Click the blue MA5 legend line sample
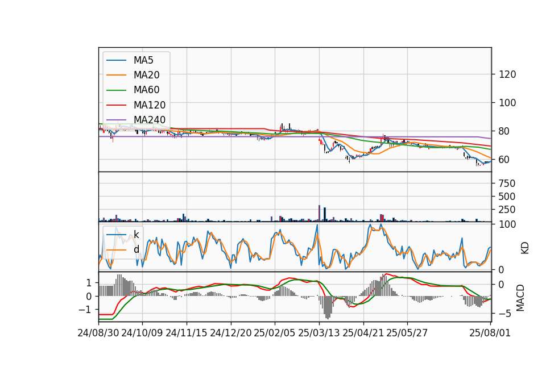 pyautogui.click(x=116, y=60)
